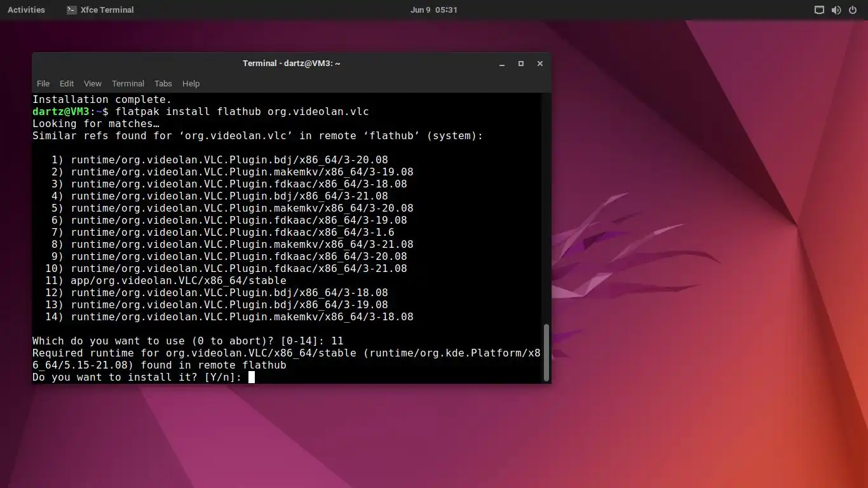
Task: Click the 'Required runtime for org.videolan.VLC' line
Action: [x=287, y=353]
